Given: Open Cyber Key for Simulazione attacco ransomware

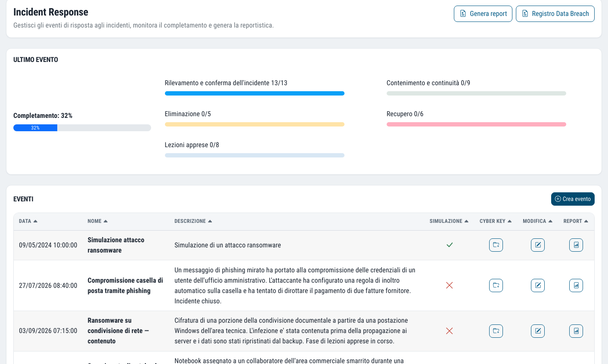Looking at the screenshot, I should (496, 245).
